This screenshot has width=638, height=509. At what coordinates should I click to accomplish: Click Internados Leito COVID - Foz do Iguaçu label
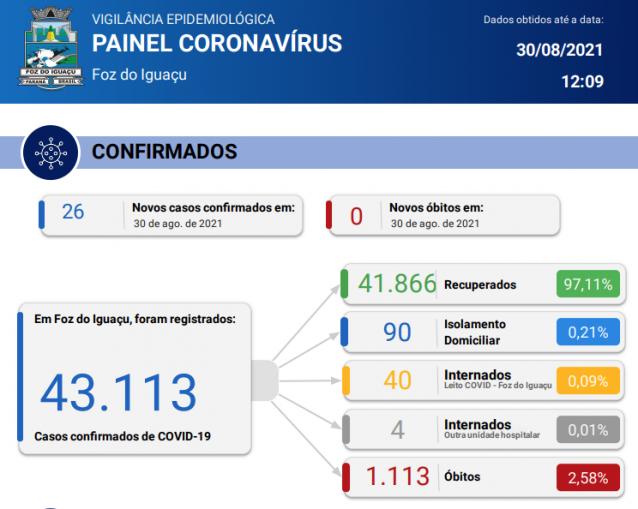pyautogui.click(x=498, y=379)
